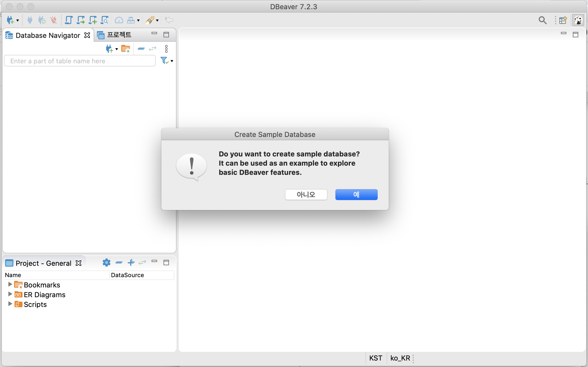Toggle Link with Editor in the Database Navigator
This screenshot has width=588, height=367.
pos(153,49)
